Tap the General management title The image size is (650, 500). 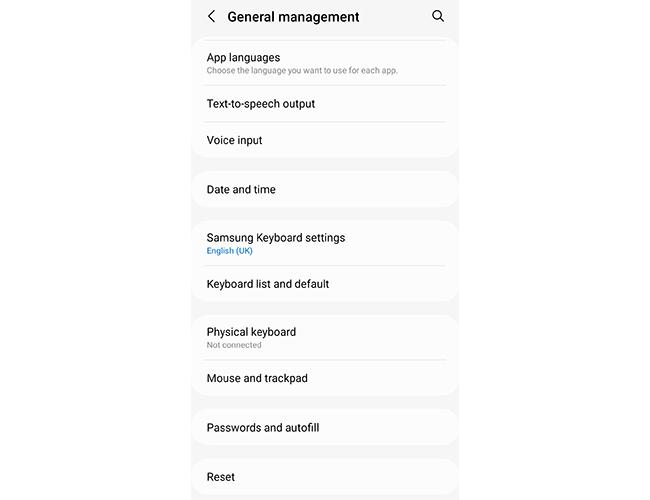[x=293, y=17]
